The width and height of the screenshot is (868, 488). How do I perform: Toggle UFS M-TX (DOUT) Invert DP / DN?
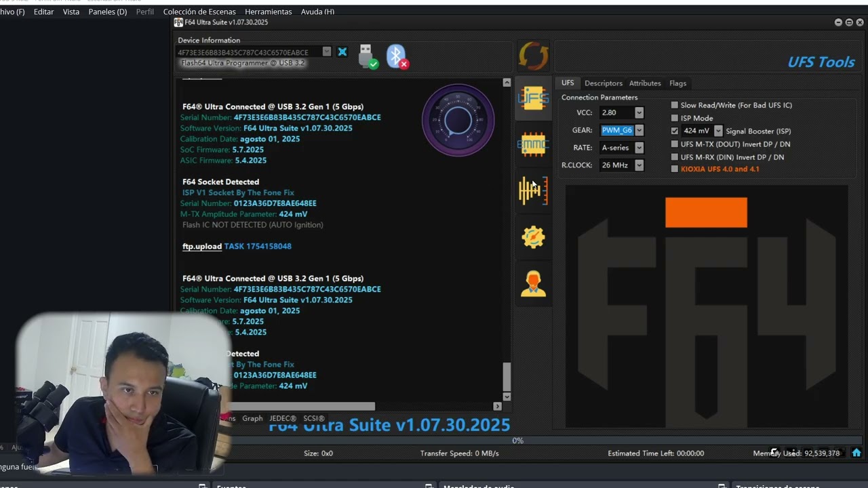coord(674,144)
